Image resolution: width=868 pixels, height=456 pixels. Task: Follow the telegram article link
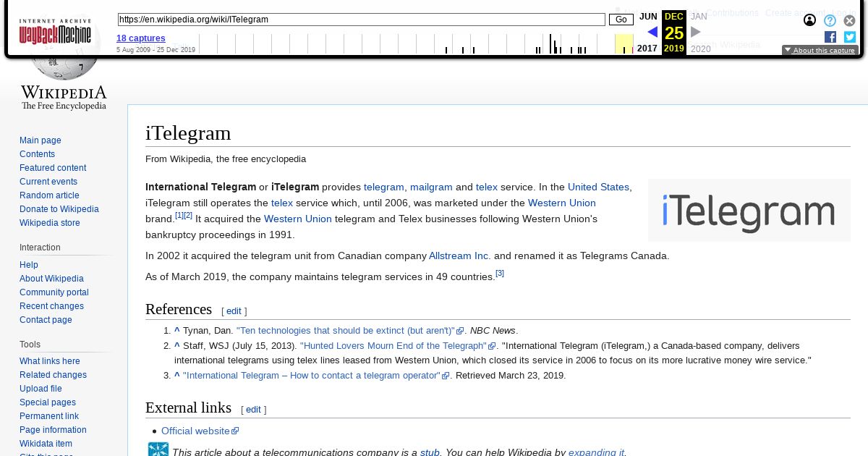tap(383, 187)
